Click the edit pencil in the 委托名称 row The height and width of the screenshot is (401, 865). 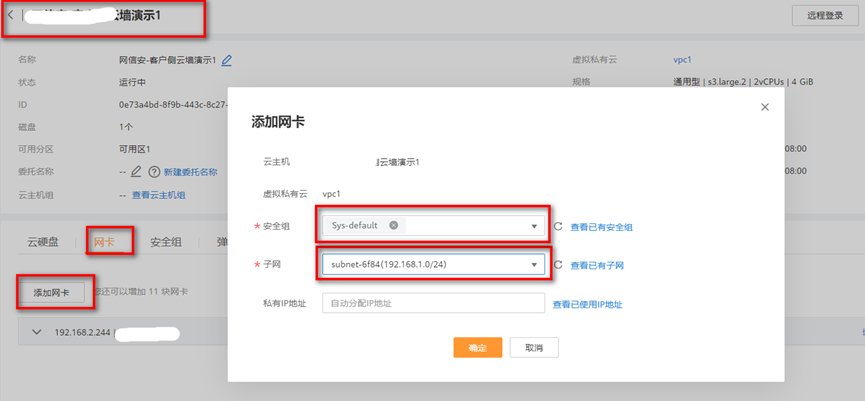click(x=137, y=172)
